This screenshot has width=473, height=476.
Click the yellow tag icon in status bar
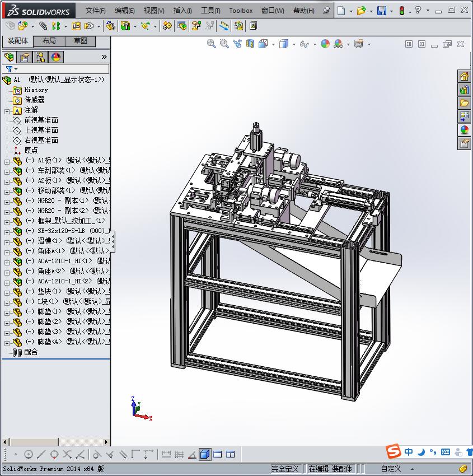click(x=463, y=469)
